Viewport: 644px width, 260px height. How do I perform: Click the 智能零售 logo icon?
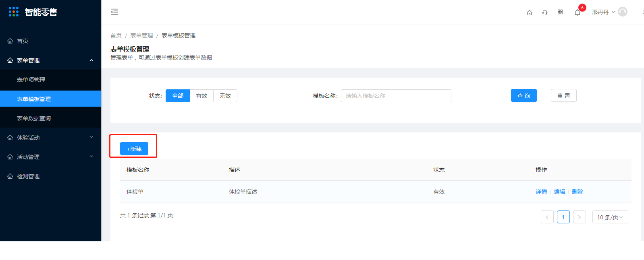click(x=14, y=12)
